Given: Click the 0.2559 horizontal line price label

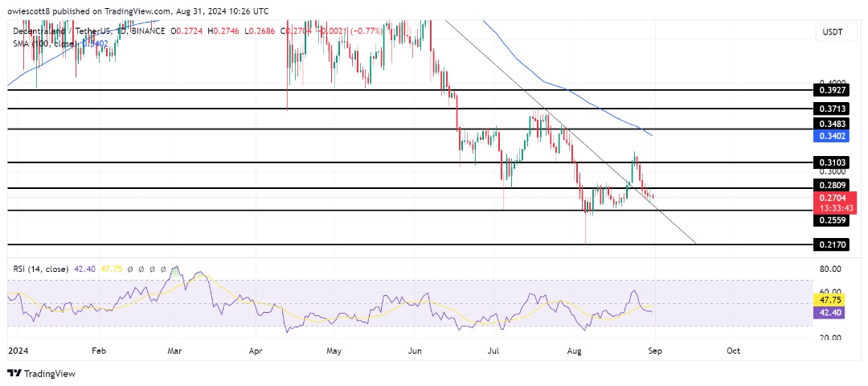Looking at the screenshot, I should click(832, 219).
